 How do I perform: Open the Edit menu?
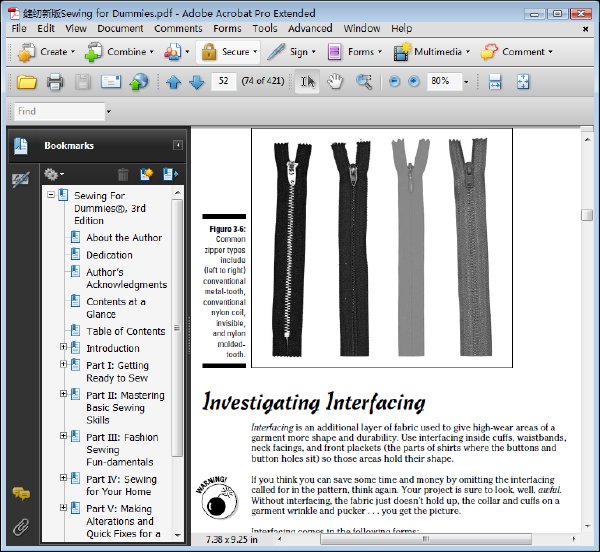click(46, 29)
